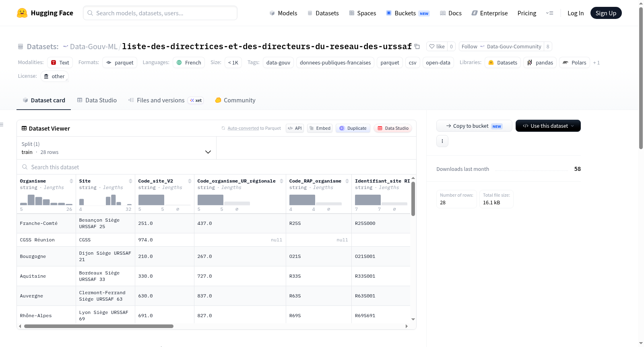644x347 pixels.
Task: Click the Franche-Comté cell
Action: point(46,223)
